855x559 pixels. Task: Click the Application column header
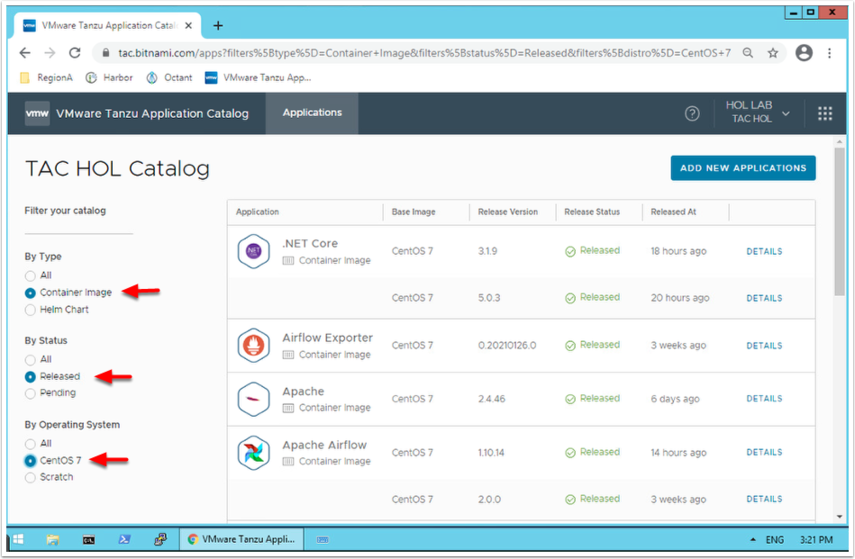(x=257, y=212)
